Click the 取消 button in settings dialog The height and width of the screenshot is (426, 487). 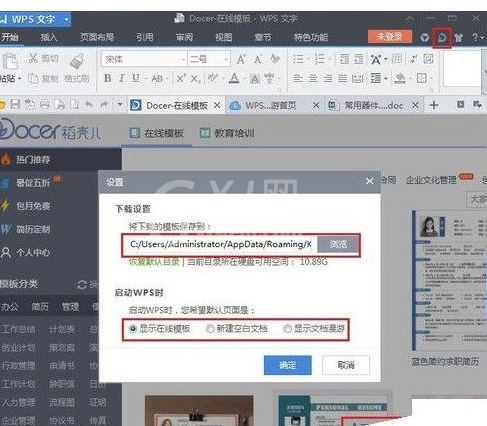(x=346, y=365)
